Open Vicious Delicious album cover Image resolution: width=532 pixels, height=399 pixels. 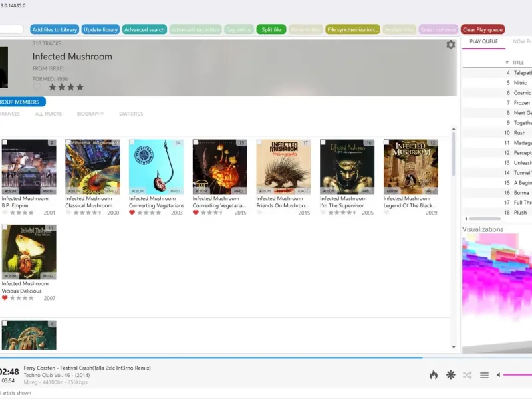(x=29, y=252)
